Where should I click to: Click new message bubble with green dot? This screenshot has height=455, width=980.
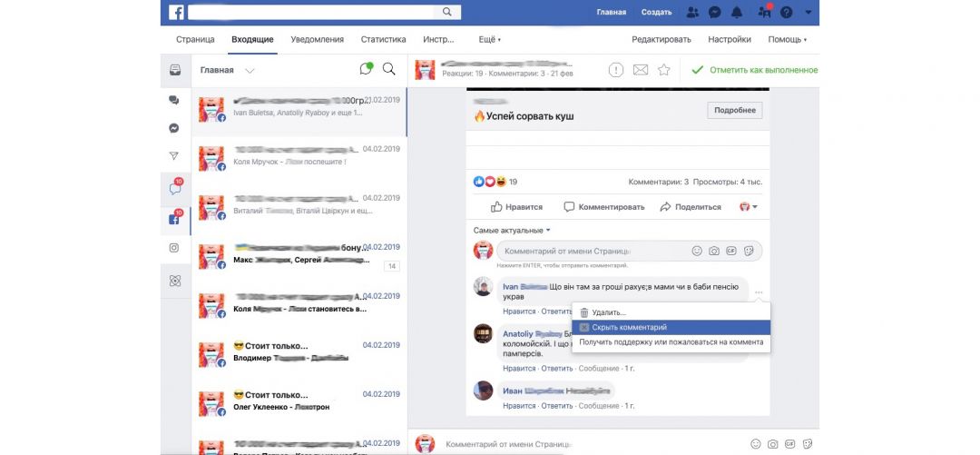pos(367,69)
